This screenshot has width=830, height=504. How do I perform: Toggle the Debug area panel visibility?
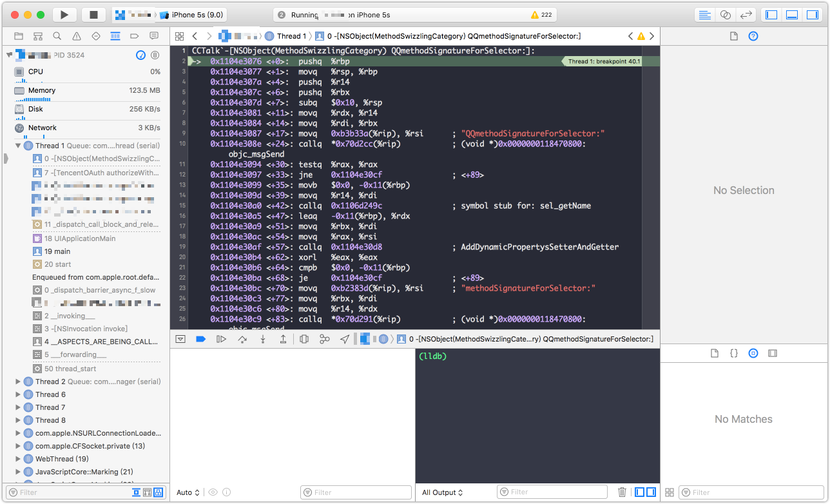[x=793, y=15]
